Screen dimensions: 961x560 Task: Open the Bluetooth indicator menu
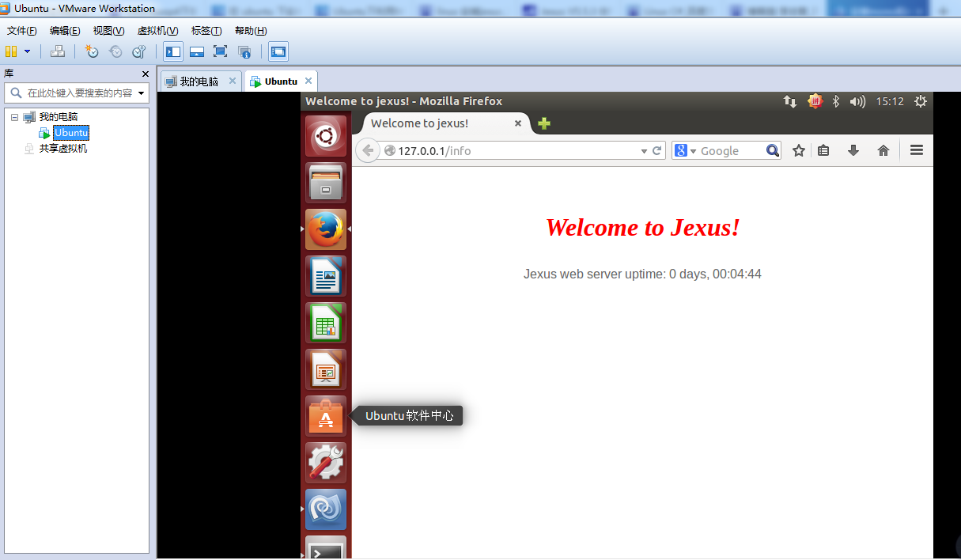click(x=835, y=101)
